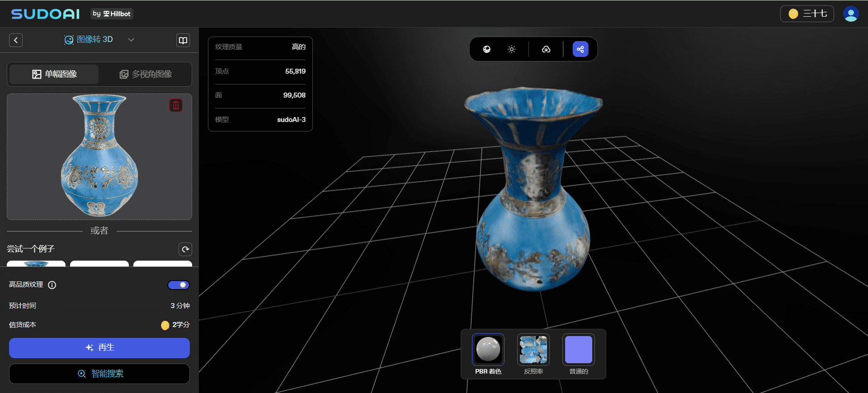Viewport: 868px width, 393px height.
Task: Refresh the example images list
Action: 185,249
